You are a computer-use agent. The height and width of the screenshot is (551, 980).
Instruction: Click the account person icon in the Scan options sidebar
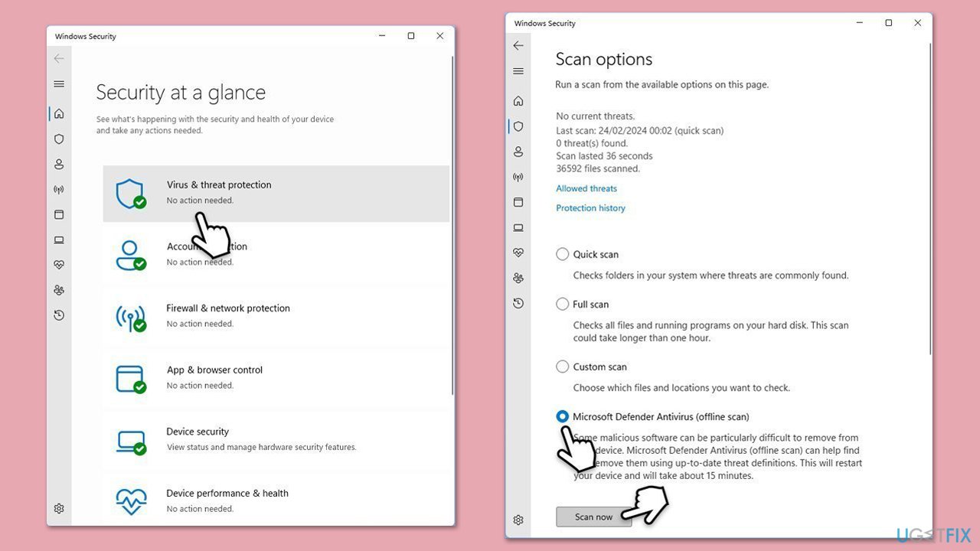518,152
